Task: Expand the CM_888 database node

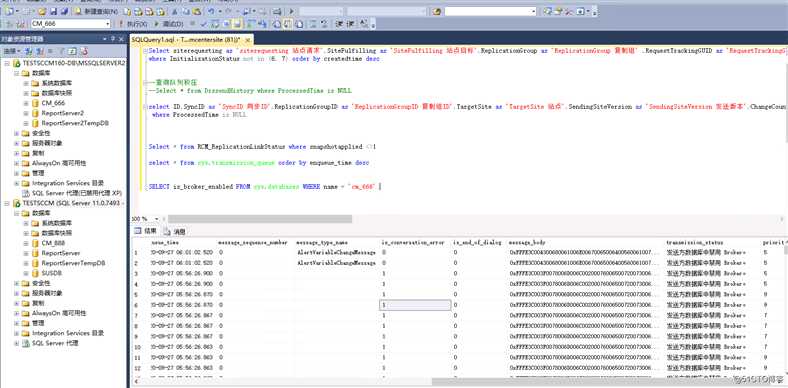Action: (26, 243)
